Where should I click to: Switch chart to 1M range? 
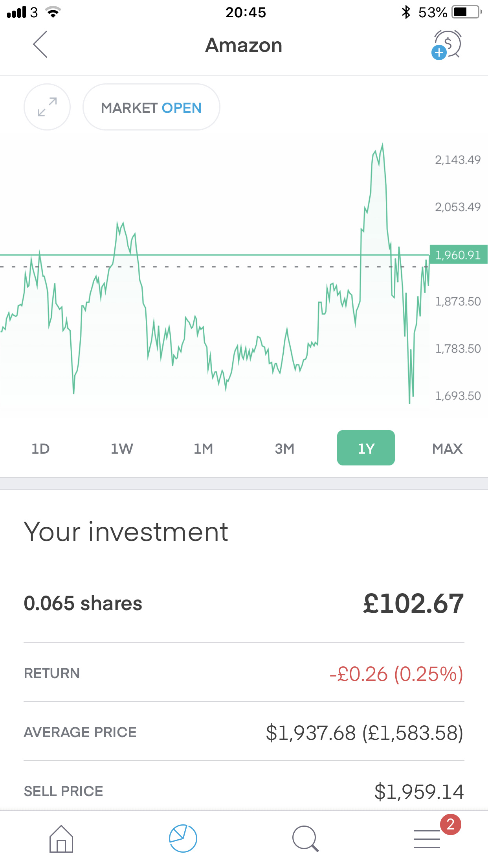pyautogui.click(x=203, y=449)
